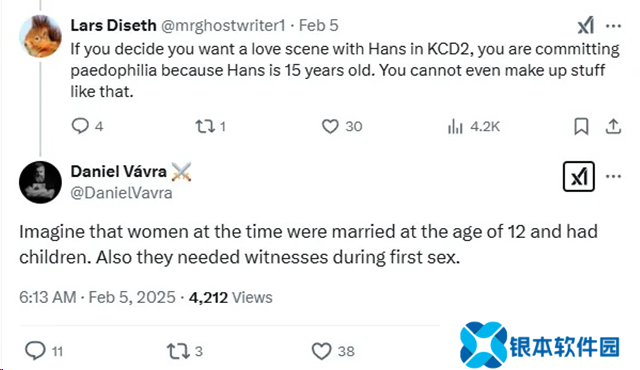
Task: Reply to Daniel Vávra's tweet with 11 replies
Action: tap(35, 350)
